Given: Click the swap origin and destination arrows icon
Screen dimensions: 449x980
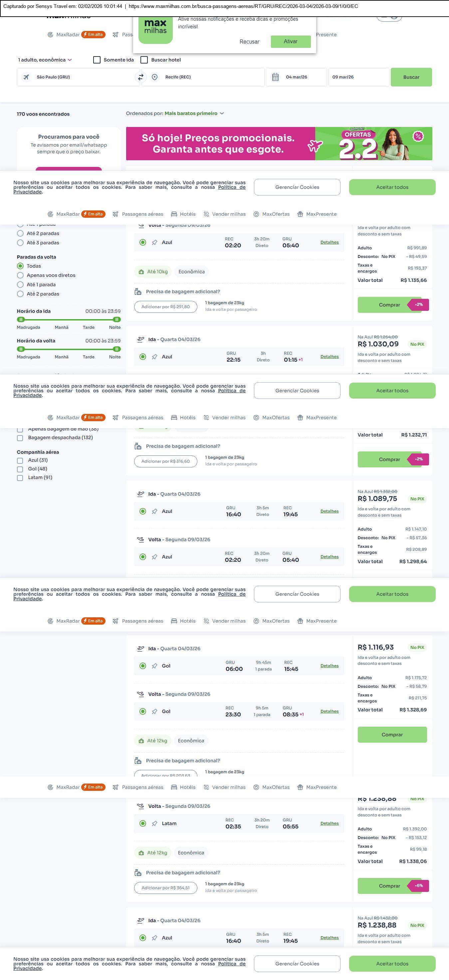Looking at the screenshot, I should [140, 77].
